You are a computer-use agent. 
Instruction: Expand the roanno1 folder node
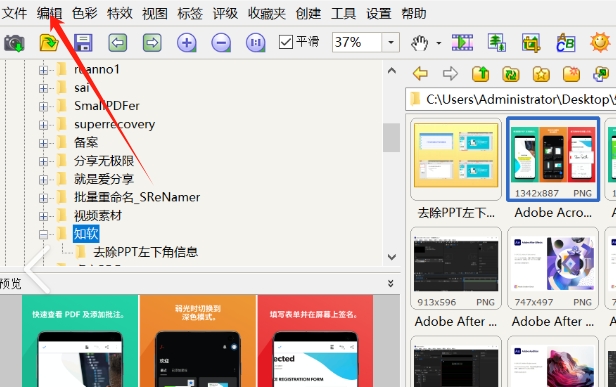click(44, 70)
